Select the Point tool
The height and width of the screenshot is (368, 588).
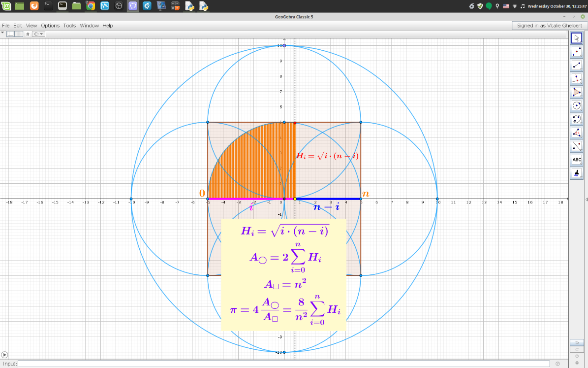coord(576,51)
